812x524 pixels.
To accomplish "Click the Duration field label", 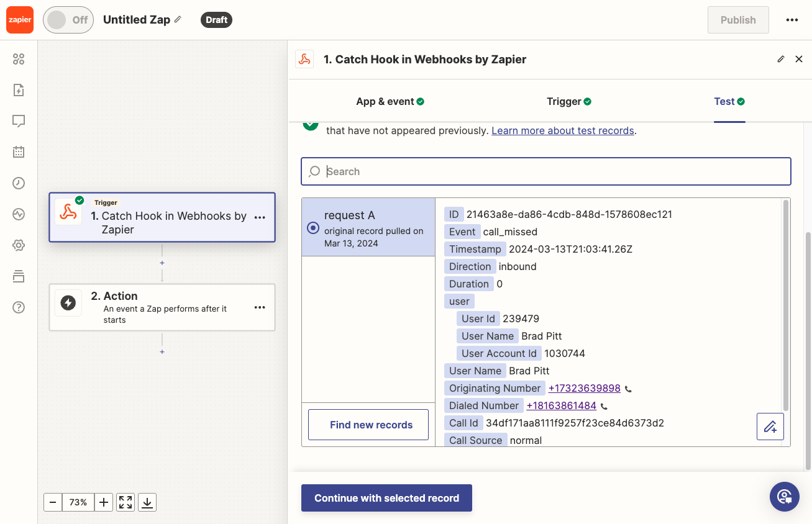I will [x=469, y=284].
